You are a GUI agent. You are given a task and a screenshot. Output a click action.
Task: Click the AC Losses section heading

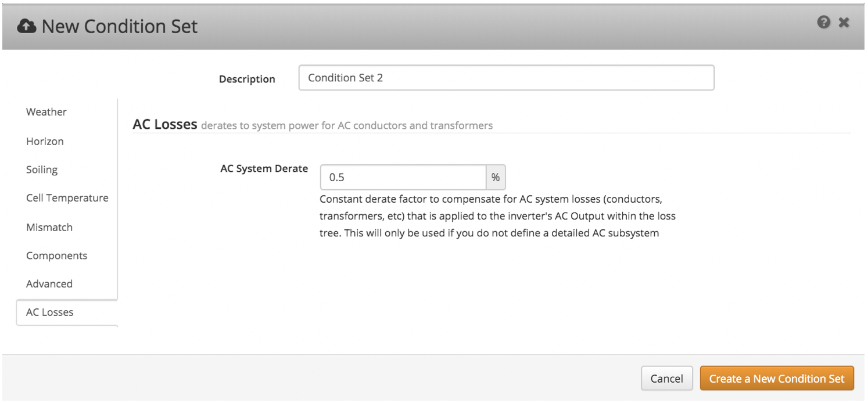(x=164, y=124)
